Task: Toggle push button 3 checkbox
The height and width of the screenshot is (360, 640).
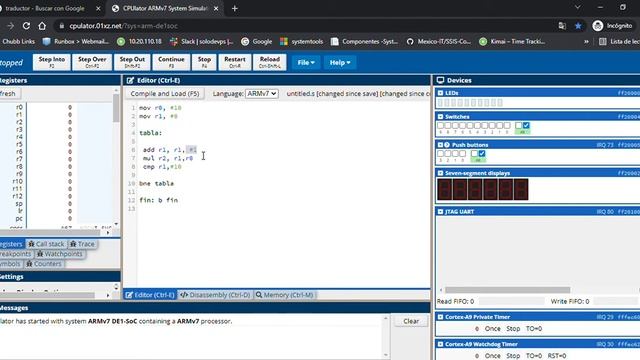Action: [x=440, y=153]
